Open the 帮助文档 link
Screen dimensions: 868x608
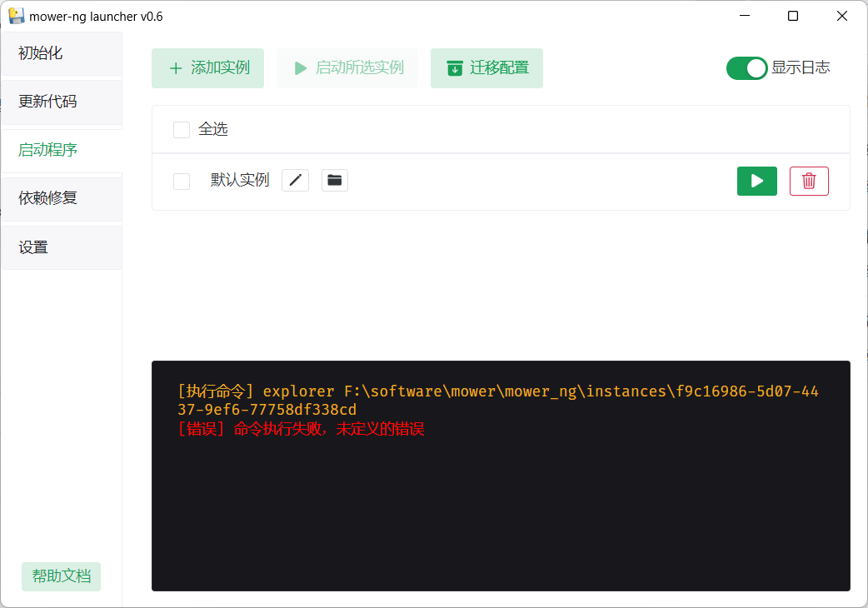click(61, 576)
